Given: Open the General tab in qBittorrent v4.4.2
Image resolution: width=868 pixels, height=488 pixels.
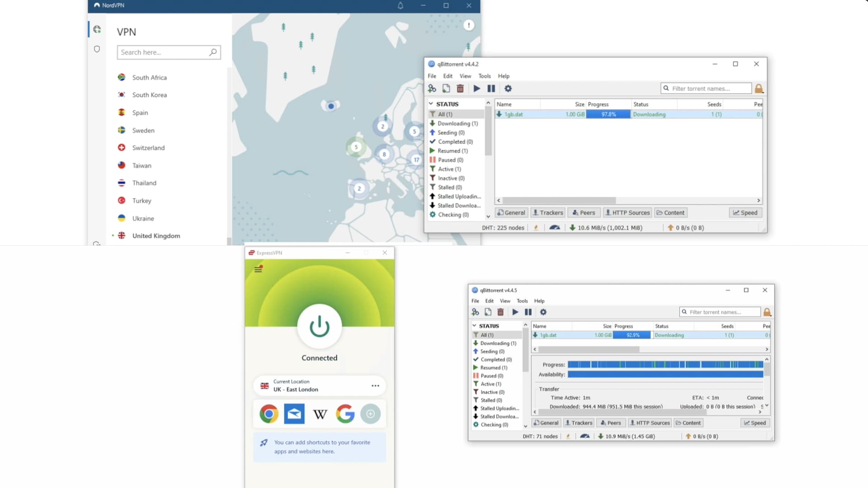Looking at the screenshot, I should pyautogui.click(x=511, y=212).
